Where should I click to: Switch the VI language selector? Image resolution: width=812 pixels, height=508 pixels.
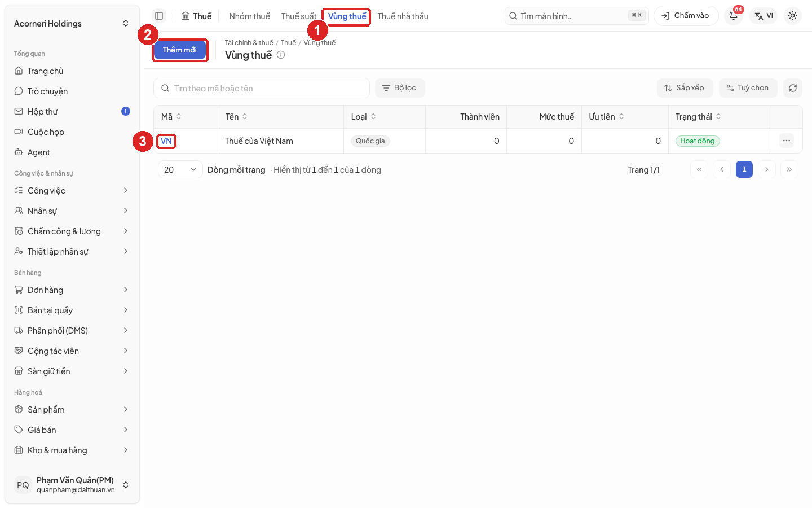point(764,16)
